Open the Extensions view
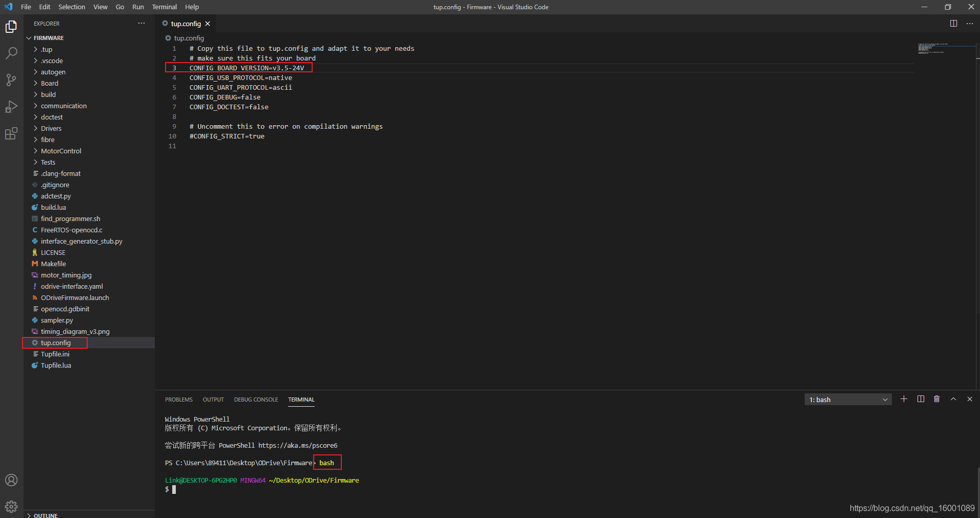The width and height of the screenshot is (980, 518). pos(11,133)
